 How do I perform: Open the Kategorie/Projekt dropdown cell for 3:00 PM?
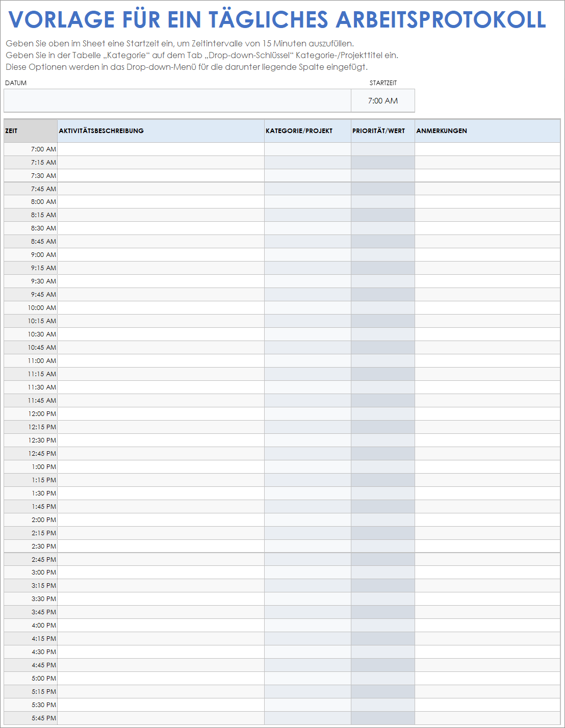[307, 573]
